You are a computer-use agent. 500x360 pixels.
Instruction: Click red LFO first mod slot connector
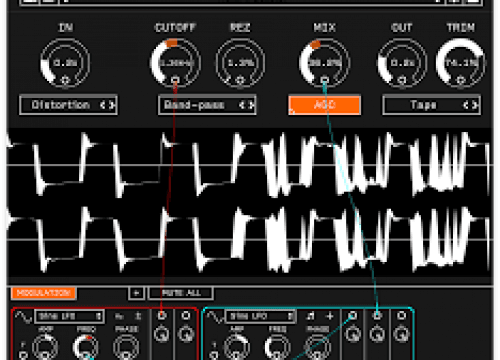[162, 315]
